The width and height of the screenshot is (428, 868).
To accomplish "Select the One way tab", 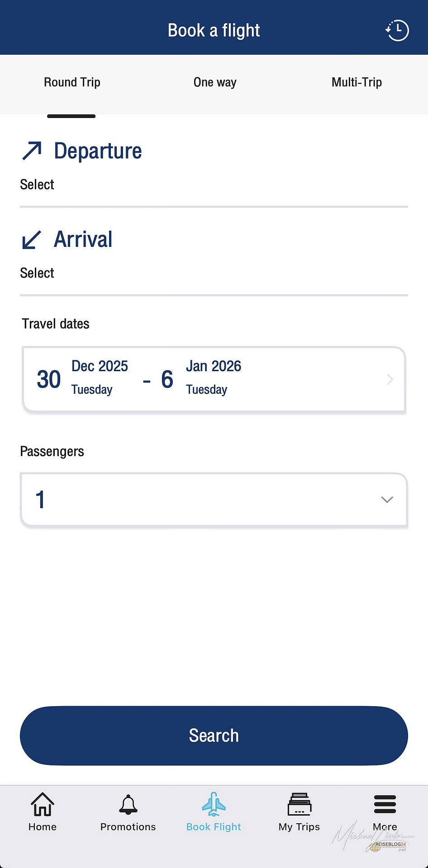I will coord(215,83).
